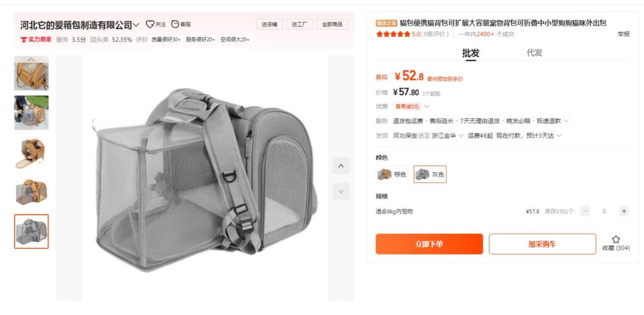Show next product image with down arrow
The image size is (644, 315).
(x=341, y=191)
